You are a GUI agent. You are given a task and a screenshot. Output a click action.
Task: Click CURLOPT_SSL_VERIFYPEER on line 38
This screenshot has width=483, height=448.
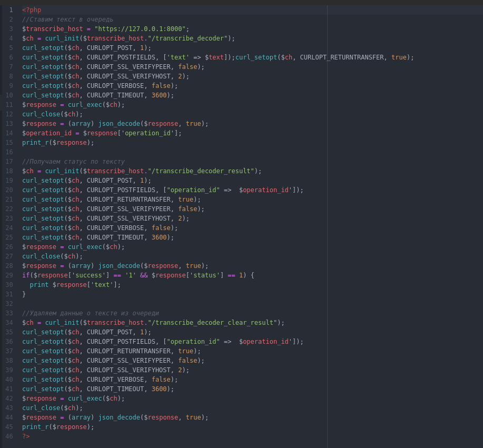[x=129, y=361]
